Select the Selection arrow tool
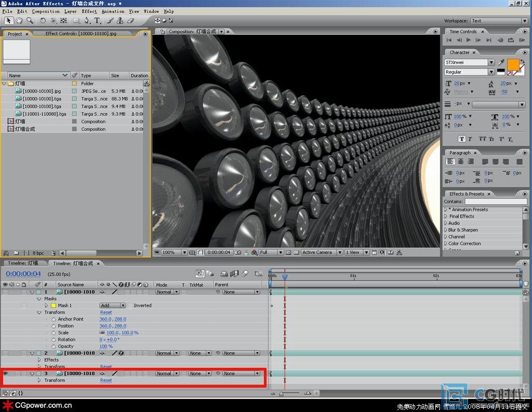This screenshot has height=412, width=532. click(x=8, y=21)
